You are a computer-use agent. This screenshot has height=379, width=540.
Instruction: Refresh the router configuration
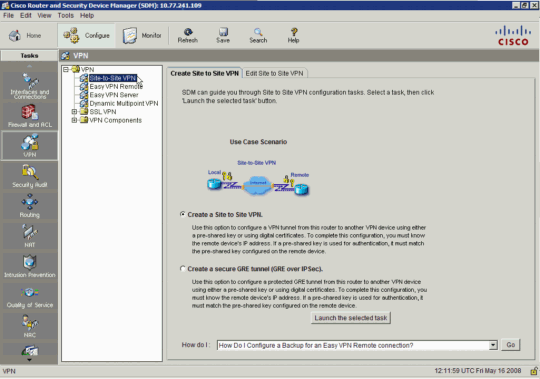188,35
